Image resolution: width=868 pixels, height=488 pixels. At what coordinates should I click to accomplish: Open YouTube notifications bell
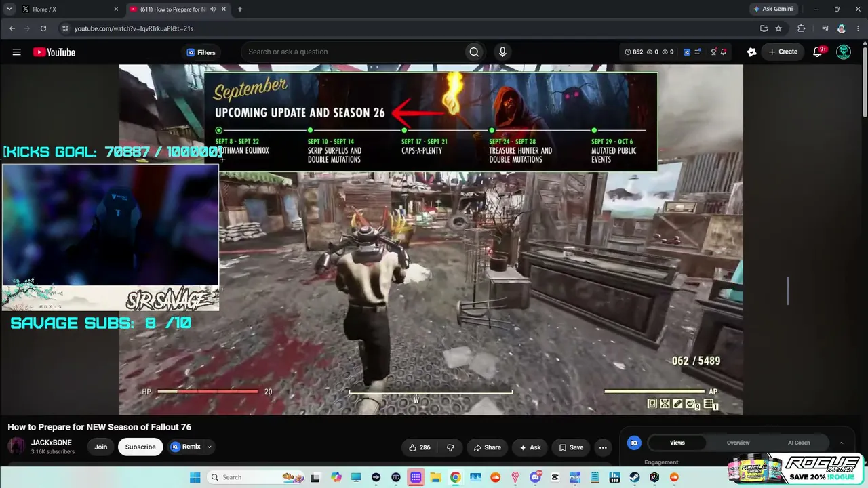(x=818, y=52)
